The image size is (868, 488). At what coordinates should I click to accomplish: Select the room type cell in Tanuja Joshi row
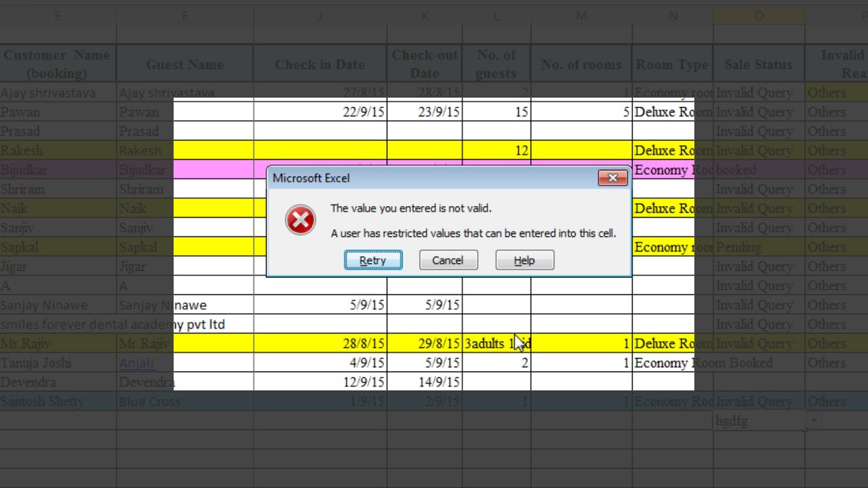pyautogui.click(x=673, y=363)
